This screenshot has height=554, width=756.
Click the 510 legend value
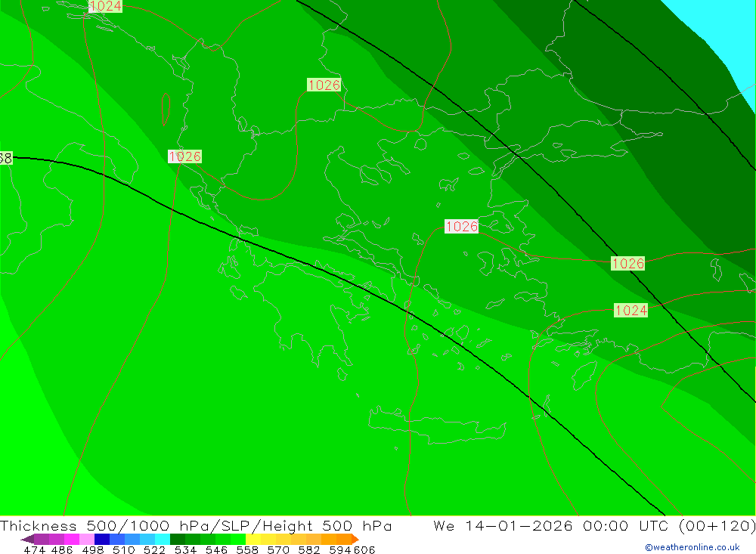click(123, 549)
